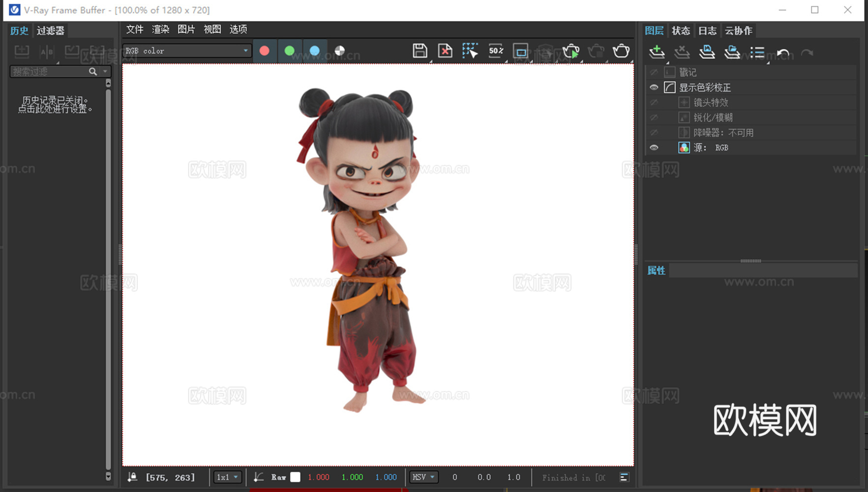This screenshot has height=492, width=868.
Task: Open the 图片 menu
Action: (186, 30)
